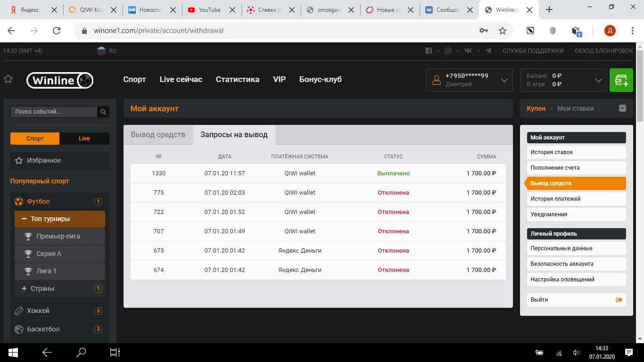Click the trophy icon next to Лига 1
Viewport: 644px width, 362px height.
click(28, 271)
